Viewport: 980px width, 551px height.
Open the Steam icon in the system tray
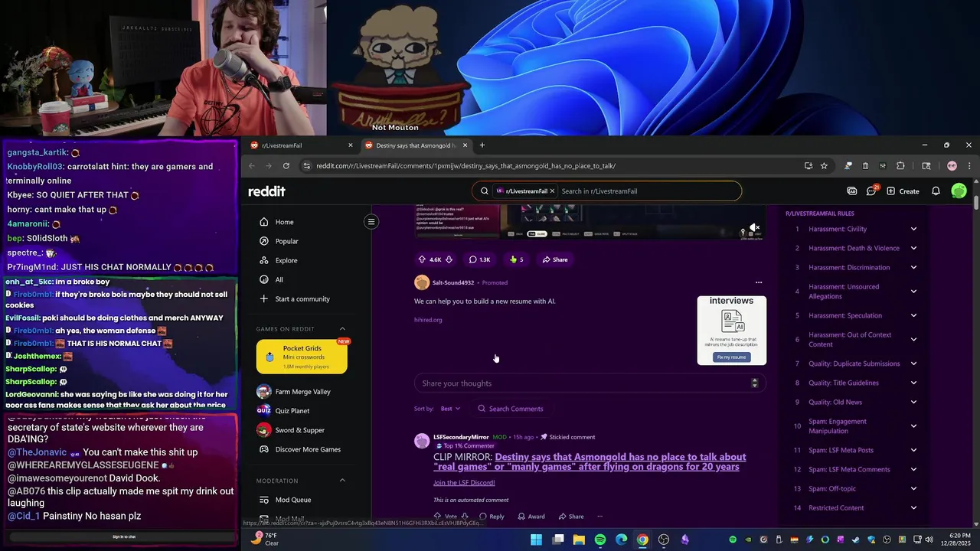coord(855,540)
